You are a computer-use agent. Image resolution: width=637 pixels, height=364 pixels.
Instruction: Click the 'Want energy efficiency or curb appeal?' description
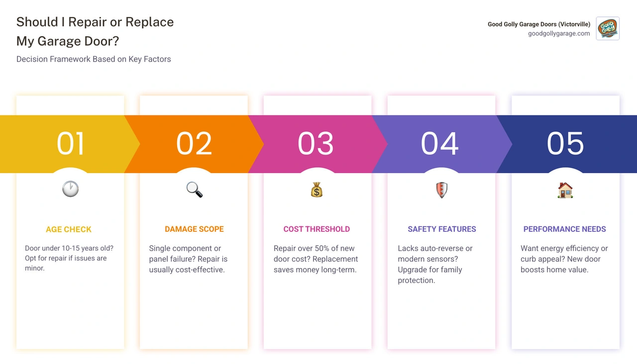pyautogui.click(x=564, y=259)
